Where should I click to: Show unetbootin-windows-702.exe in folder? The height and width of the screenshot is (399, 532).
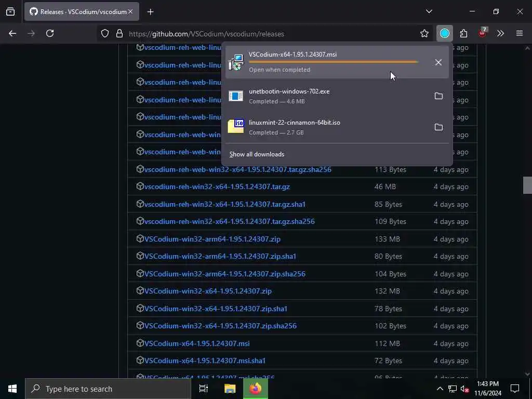(x=438, y=96)
